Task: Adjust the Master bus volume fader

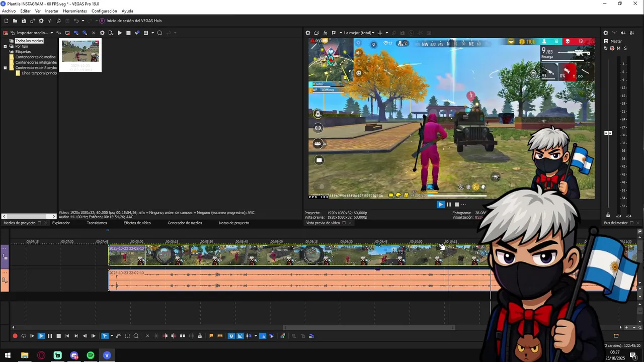Action: tap(608, 133)
